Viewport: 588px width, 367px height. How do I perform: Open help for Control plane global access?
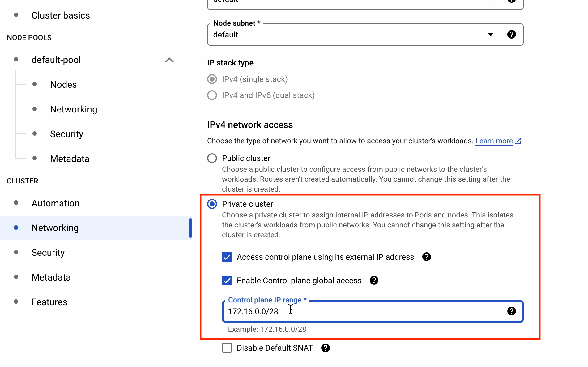pyautogui.click(x=374, y=280)
